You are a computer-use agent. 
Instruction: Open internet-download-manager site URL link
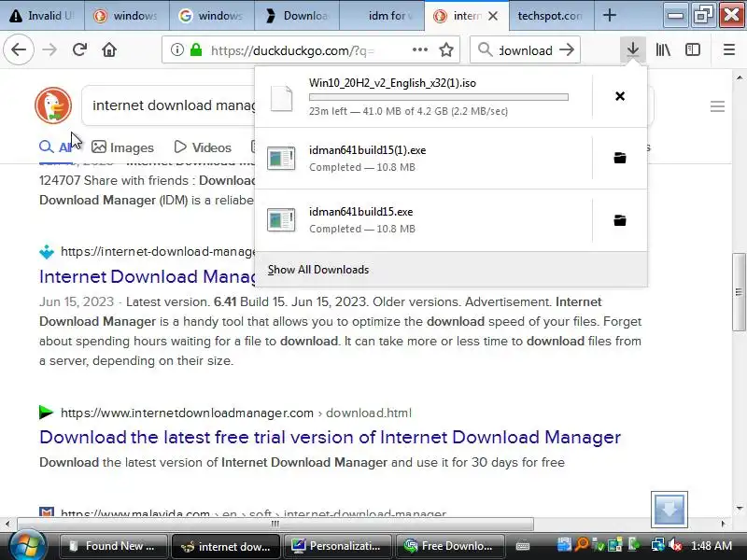coord(158,251)
